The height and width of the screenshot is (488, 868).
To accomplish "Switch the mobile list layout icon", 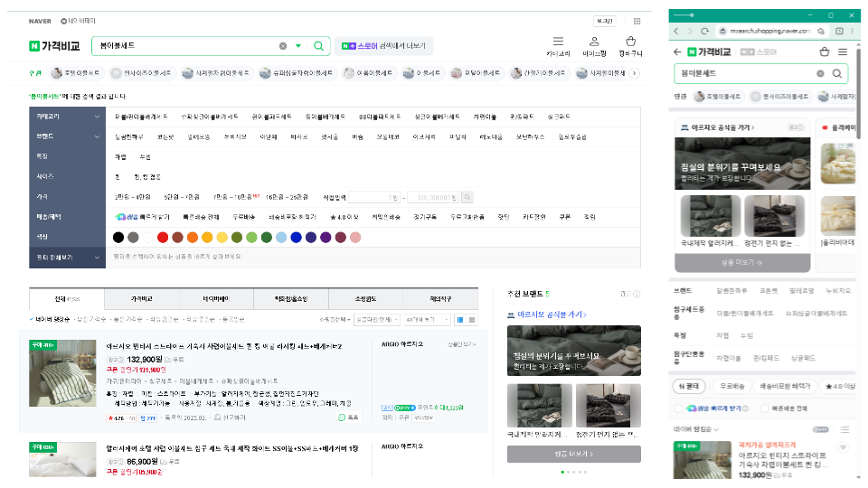I will (x=844, y=429).
